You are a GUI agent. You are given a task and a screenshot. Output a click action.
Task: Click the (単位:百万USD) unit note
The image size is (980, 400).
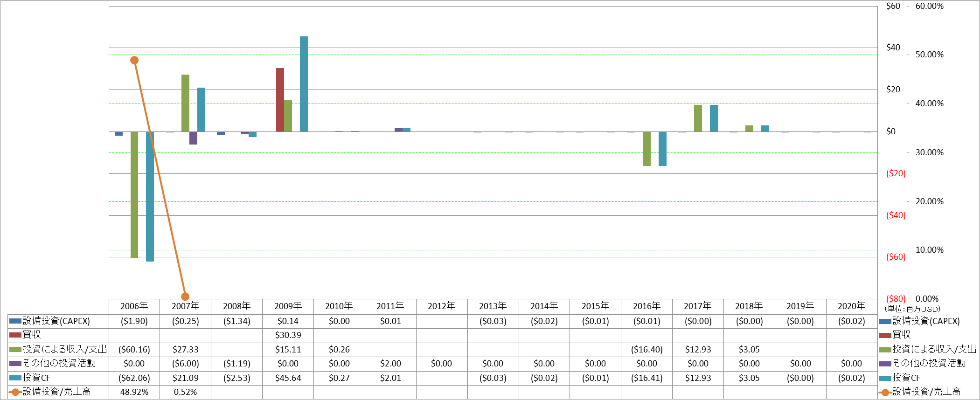click(x=912, y=309)
